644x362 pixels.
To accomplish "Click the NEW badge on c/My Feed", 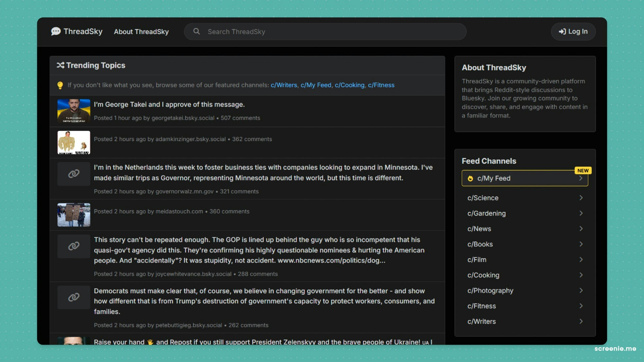I will pos(583,170).
